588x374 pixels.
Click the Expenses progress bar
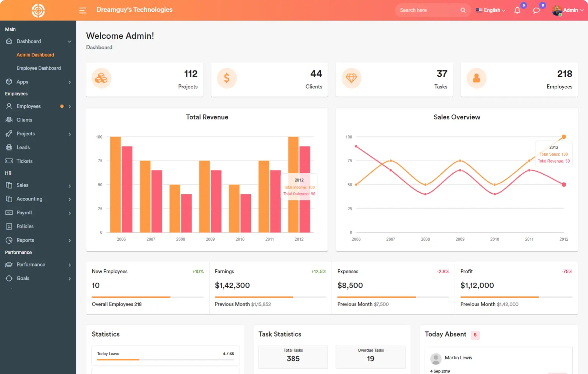point(393,297)
